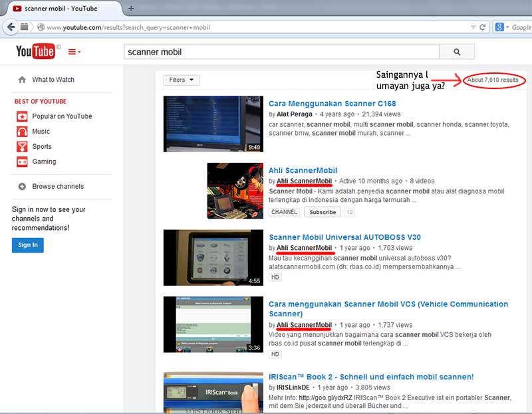Click the subscriber count 12 badge

pos(350,212)
